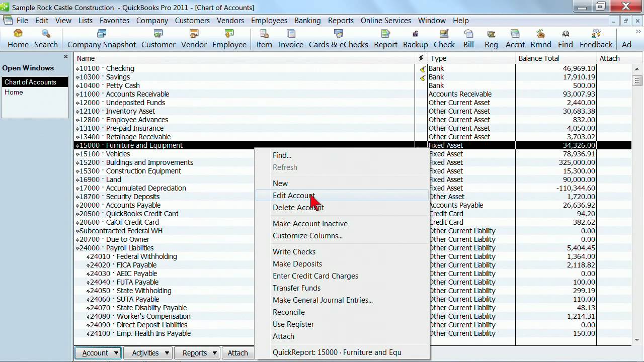Image resolution: width=644 pixels, height=362 pixels.
Task: Choose Customize Columns... in context menu
Action: tap(342, 236)
